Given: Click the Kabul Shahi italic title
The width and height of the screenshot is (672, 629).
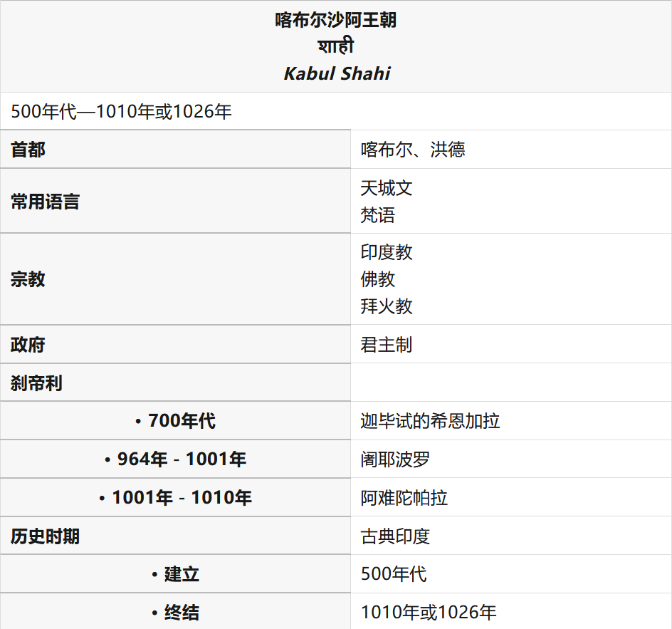Looking at the screenshot, I should point(337,73).
